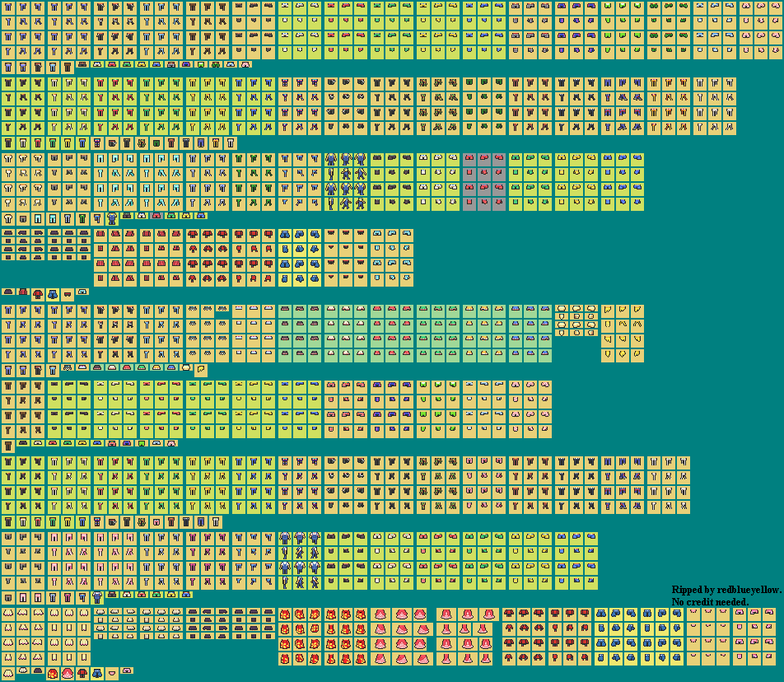Select red jacket icon next to pink dress icon

[82, 674]
